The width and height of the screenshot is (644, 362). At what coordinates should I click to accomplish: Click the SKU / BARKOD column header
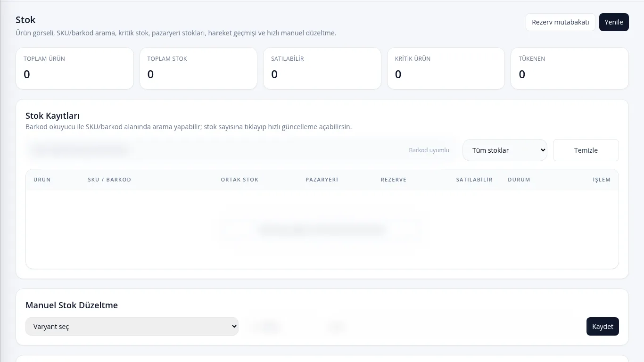click(x=109, y=180)
